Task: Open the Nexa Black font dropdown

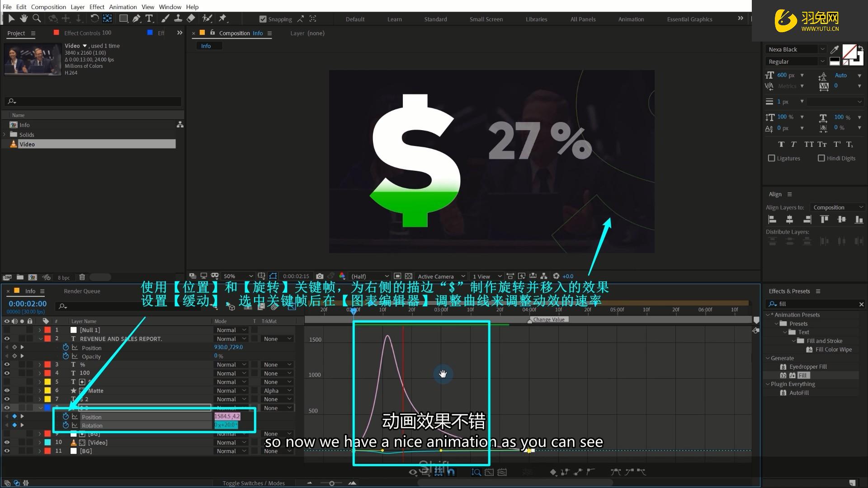Action: [822, 49]
